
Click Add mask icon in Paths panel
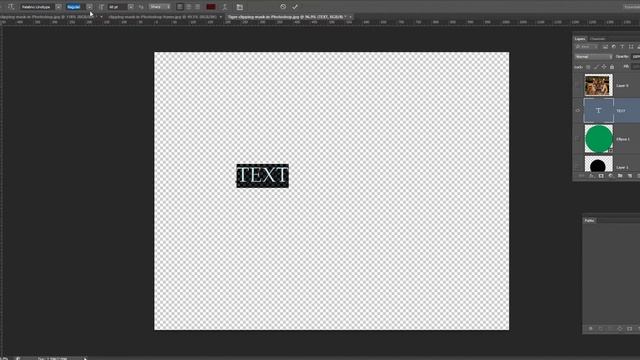tap(629, 329)
